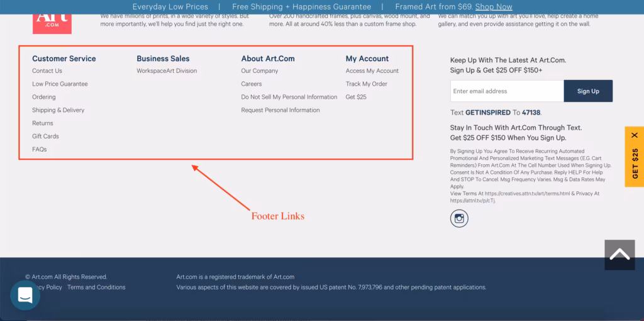Click 'Free Shipping + Happiness Guarantee' banner text

pyautogui.click(x=301, y=7)
